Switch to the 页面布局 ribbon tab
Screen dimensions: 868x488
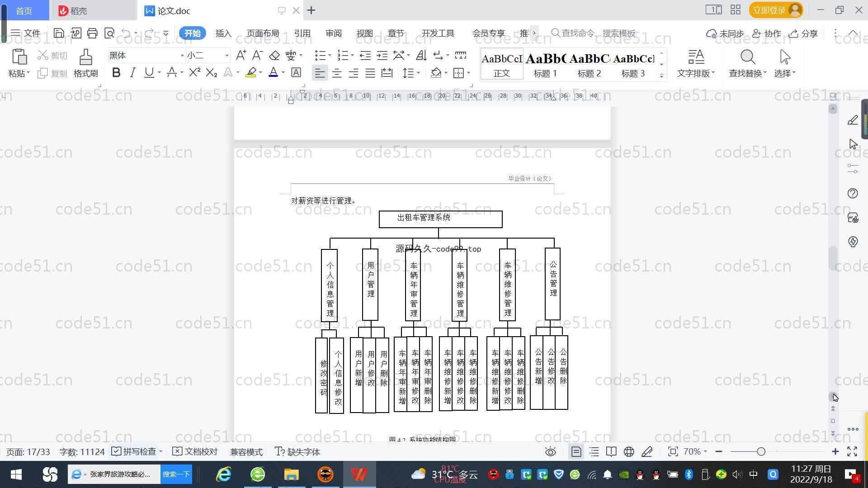[x=263, y=33]
